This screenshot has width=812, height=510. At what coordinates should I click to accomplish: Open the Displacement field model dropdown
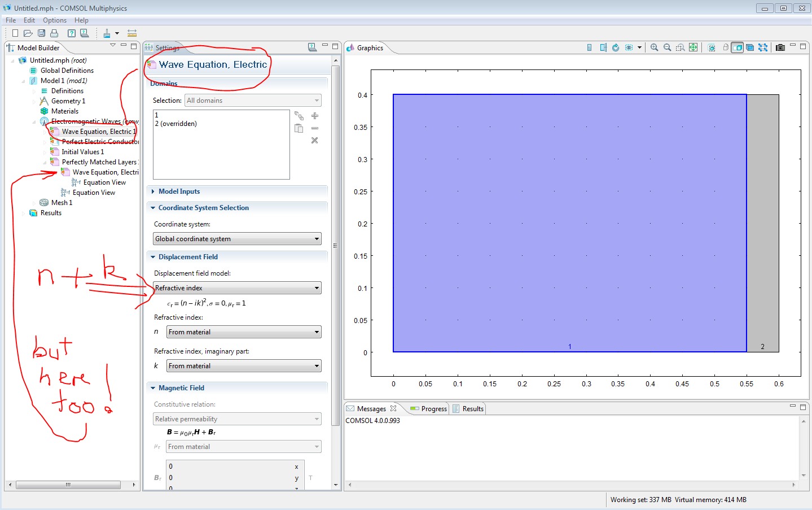pos(237,288)
